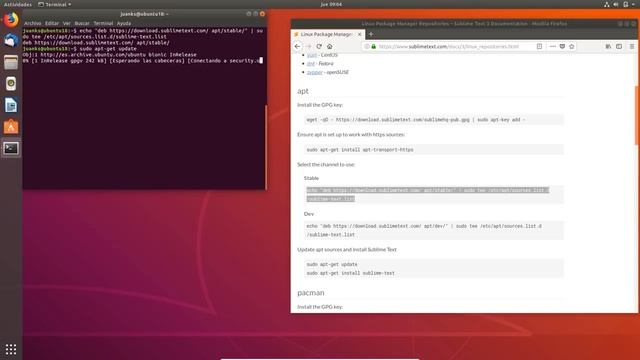Image resolution: width=640 pixels, height=360 pixels.
Task: Open the Activities overview
Action: [18, 4]
